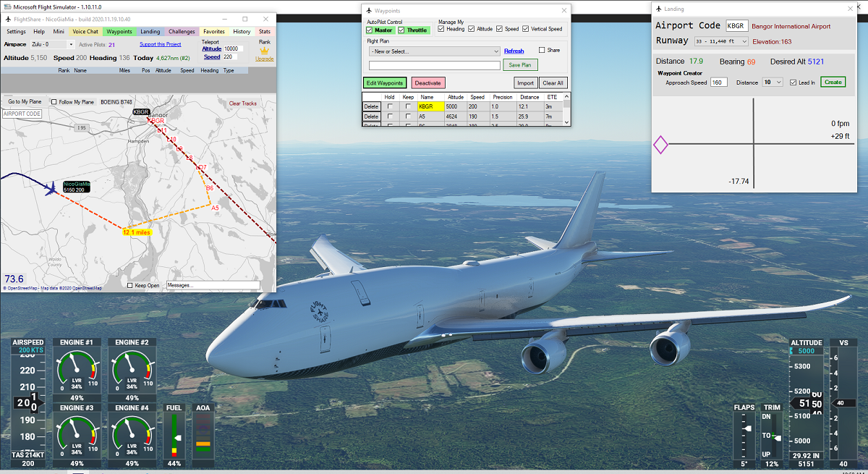Click the gold crown Rank icon
The width and height of the screenshot is (868, 474).
pyautogui.click(x=264, y=51)
